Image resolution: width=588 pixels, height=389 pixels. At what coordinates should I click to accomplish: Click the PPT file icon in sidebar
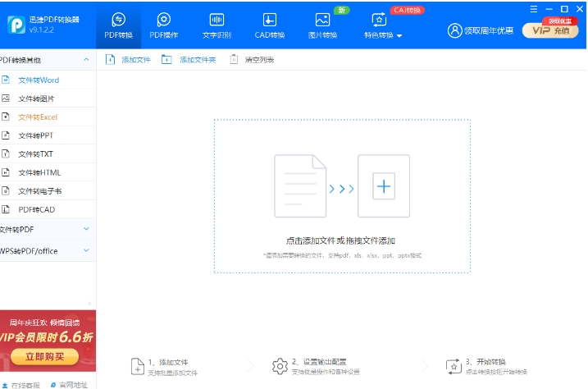6,135
